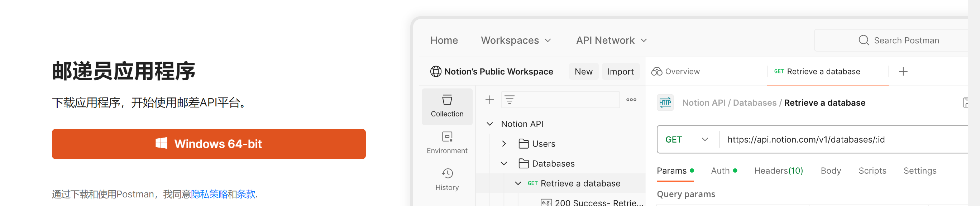Open the API Network dropdown menu
Viewport: 980px width, 206px height.
point(611,40)
